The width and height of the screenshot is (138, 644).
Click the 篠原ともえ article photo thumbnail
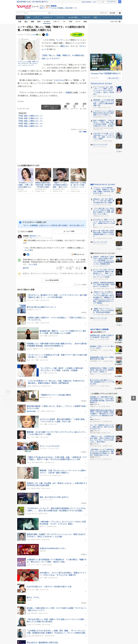point(29,49)
